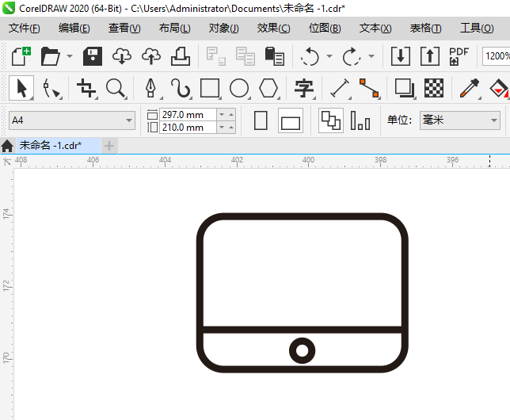This screenshot has height=420, width=510.
Task: Open the 效果 menu
Action: point(273,29)
